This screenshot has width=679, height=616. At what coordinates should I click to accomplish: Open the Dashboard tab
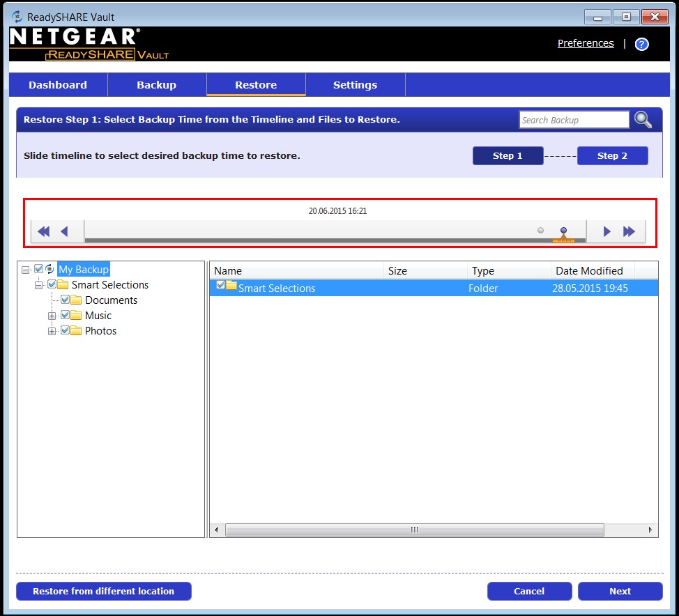[x=58, y=85]
